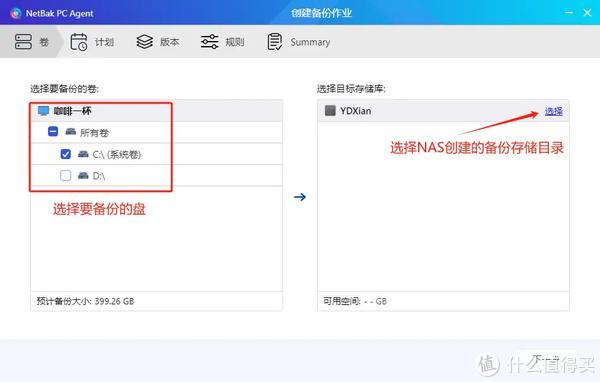600x382 pixels.
Task: Click the 选择 link for YDXian
Action: coord(554,111)
